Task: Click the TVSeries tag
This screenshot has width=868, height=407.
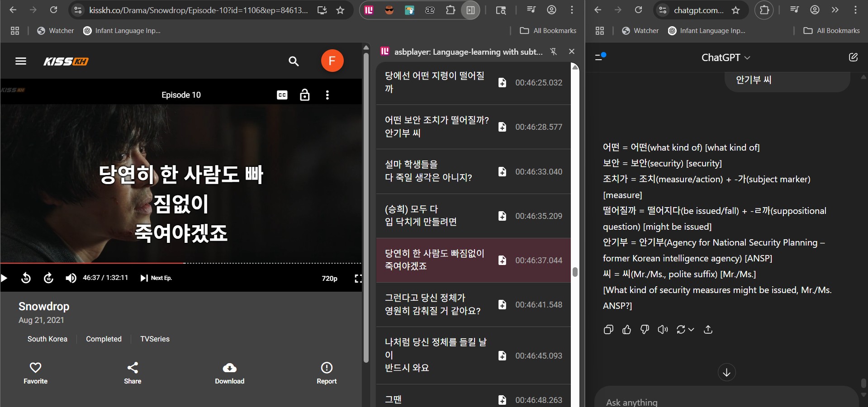Action: coord(155,339)
